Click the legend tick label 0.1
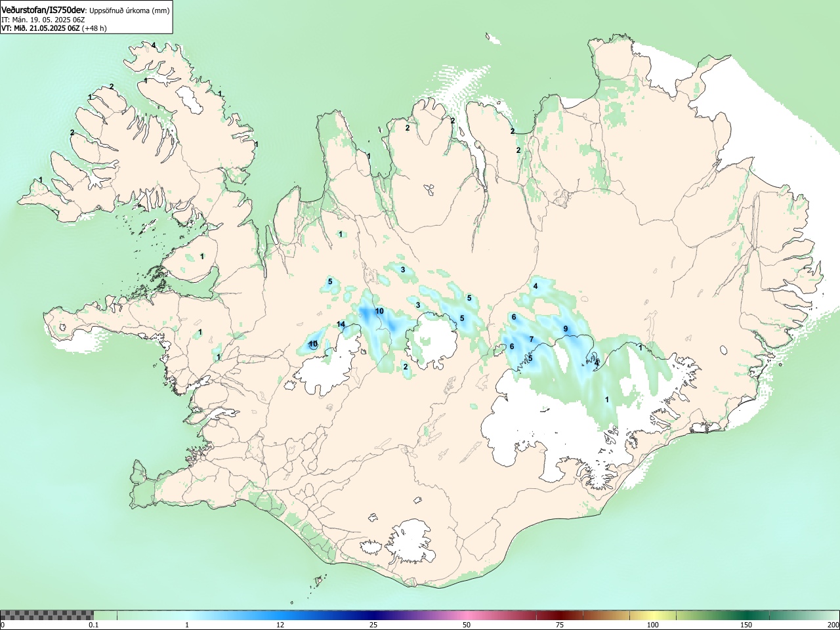This screenshot has height=630, width=840. (93, 625)
